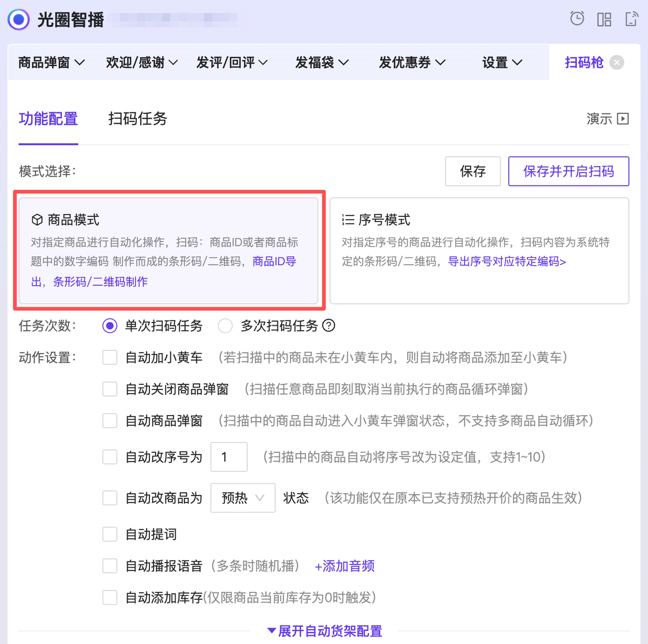This screenshot has width=648, height=644.
Task: Click the 演示 video demo icon
Action: (622, 118)
